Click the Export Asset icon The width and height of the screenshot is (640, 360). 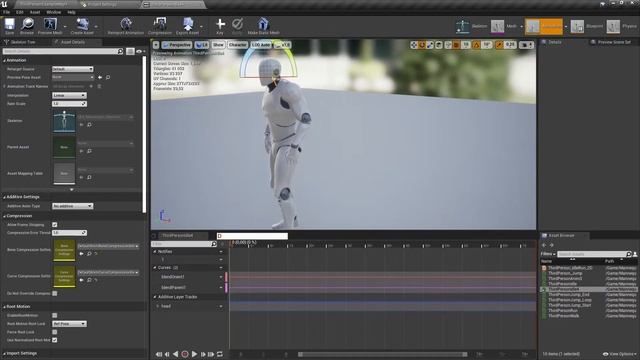(188, 26)
